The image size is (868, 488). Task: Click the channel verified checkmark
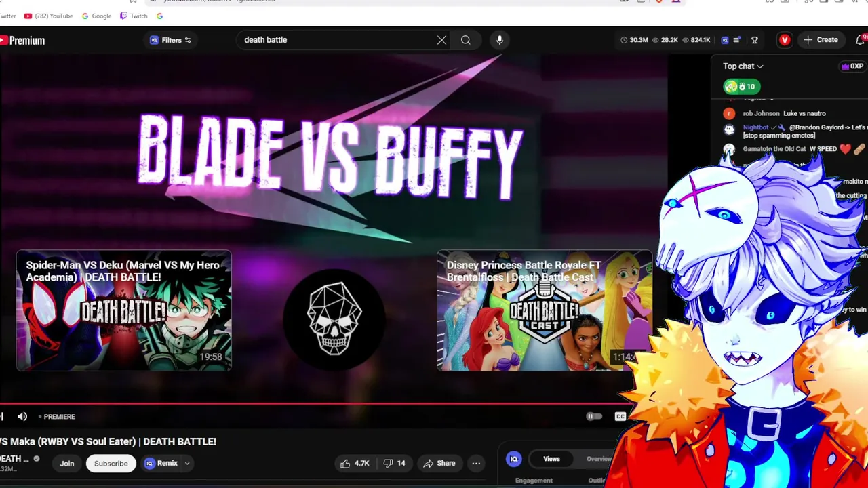pyautogui.click(x=37, y=459)
